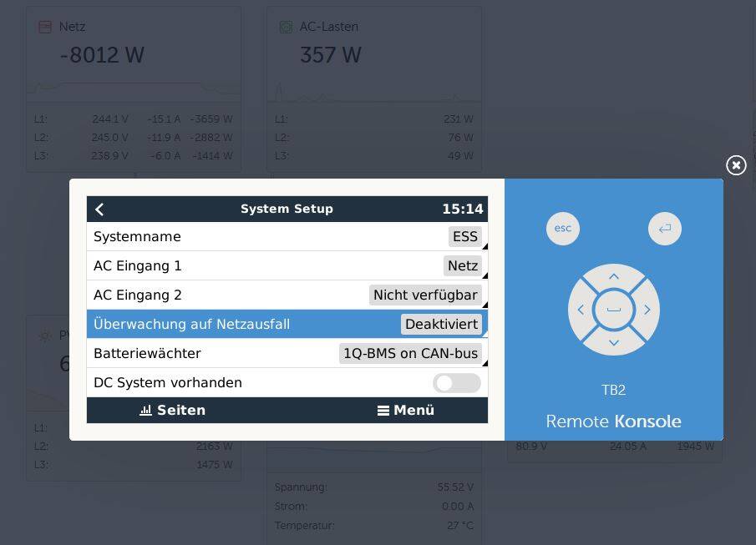Open Batteriewächter 1Q-BMS on CAN-bus selector
Viewport: 756px width, 545px height.
[410, 354]
